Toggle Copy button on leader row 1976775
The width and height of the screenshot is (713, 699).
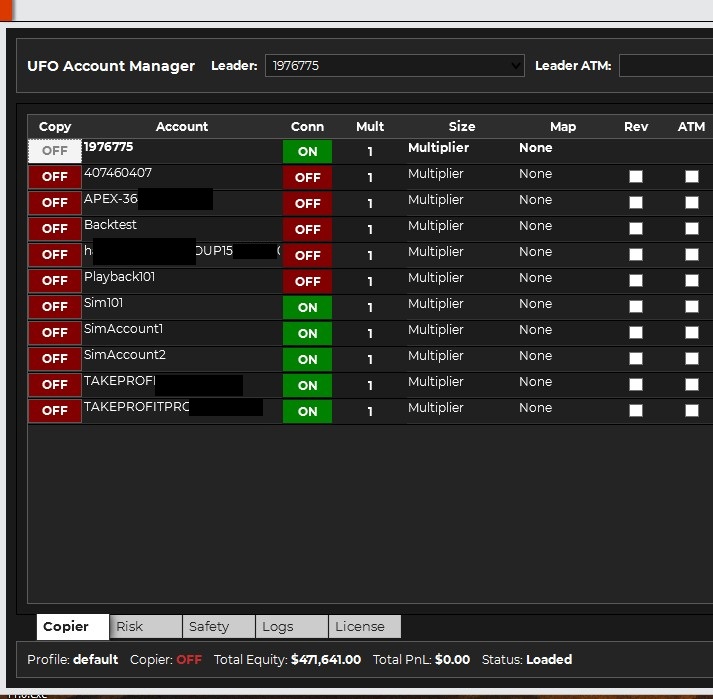coord(55,151)
